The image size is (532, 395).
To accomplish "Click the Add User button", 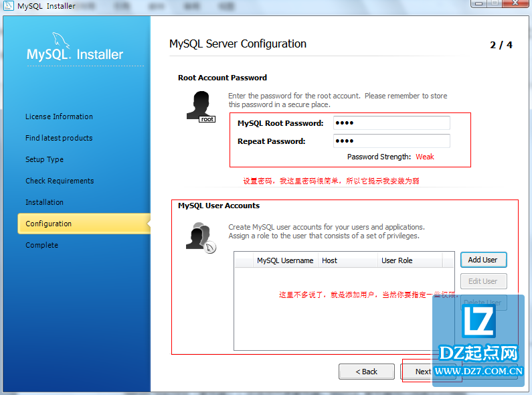I will [x=483, y=260].
